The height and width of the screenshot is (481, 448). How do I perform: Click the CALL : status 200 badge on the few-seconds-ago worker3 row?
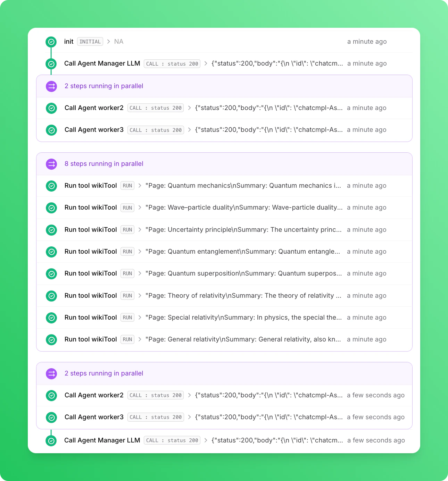[156, 417]
